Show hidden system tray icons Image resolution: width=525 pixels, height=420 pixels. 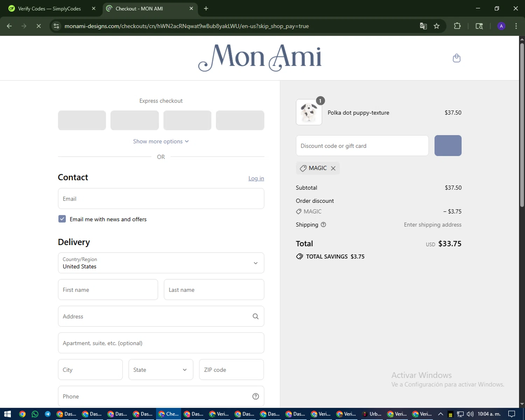point(441,414)
